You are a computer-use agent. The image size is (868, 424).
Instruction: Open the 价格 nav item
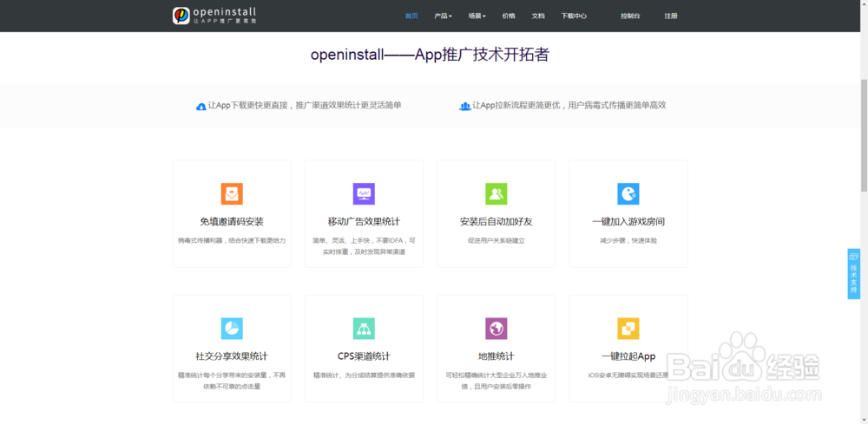[x=509, y=16]
